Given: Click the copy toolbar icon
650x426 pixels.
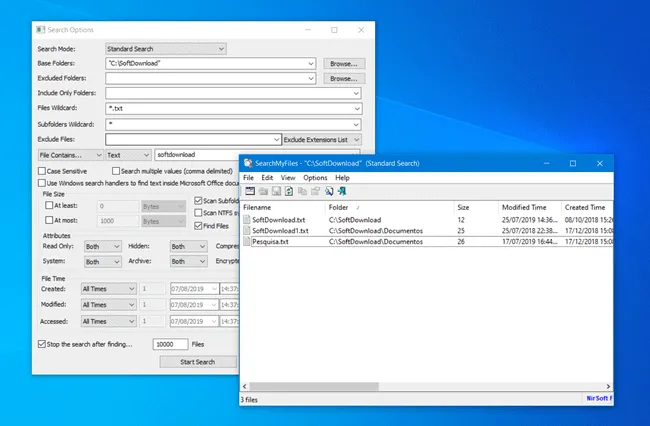Looking at the screenshot, I should point(302,191).
